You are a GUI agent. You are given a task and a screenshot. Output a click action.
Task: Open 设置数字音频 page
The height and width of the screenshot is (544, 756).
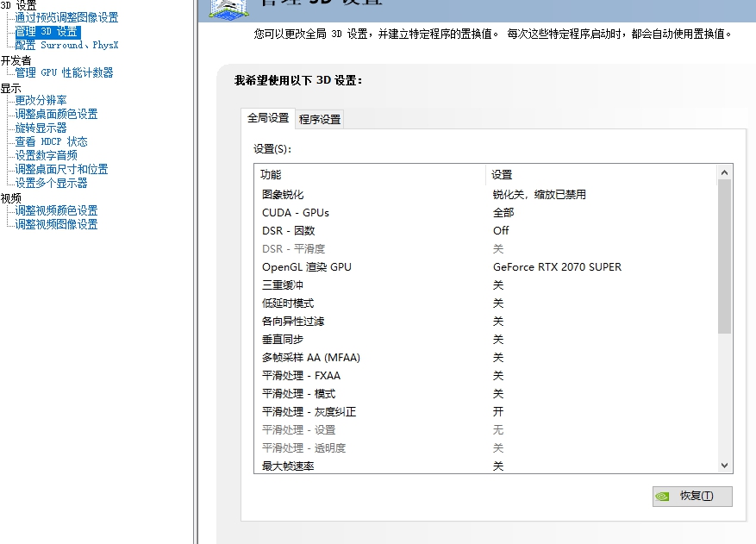tap(47, 156)
